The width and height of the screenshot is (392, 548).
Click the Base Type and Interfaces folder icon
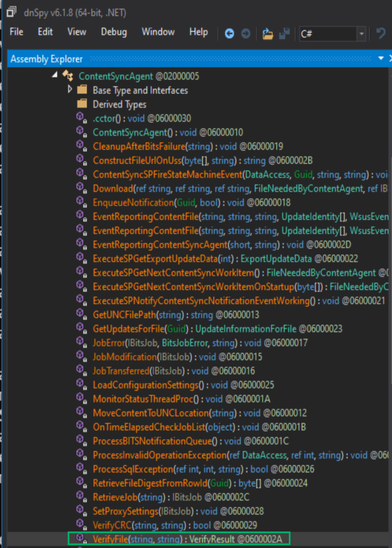pyautogui.click(x=82, y=89)
